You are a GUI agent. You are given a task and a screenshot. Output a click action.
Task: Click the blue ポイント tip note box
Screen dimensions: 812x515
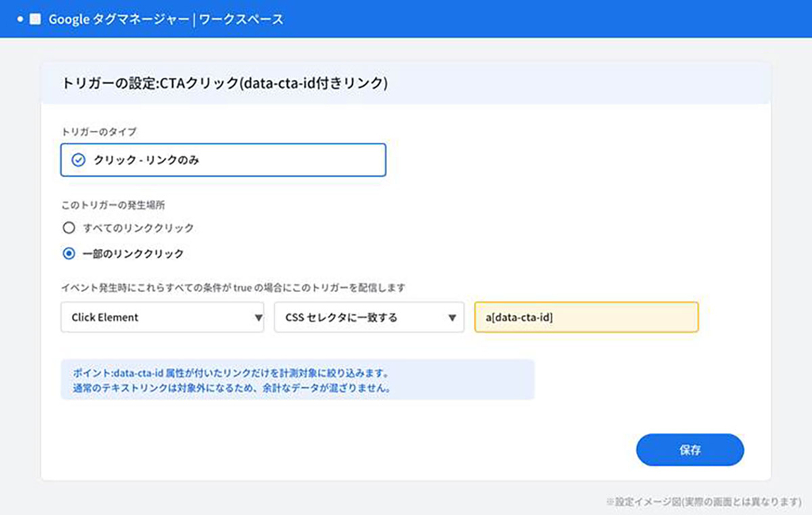[x=297, y=380]
